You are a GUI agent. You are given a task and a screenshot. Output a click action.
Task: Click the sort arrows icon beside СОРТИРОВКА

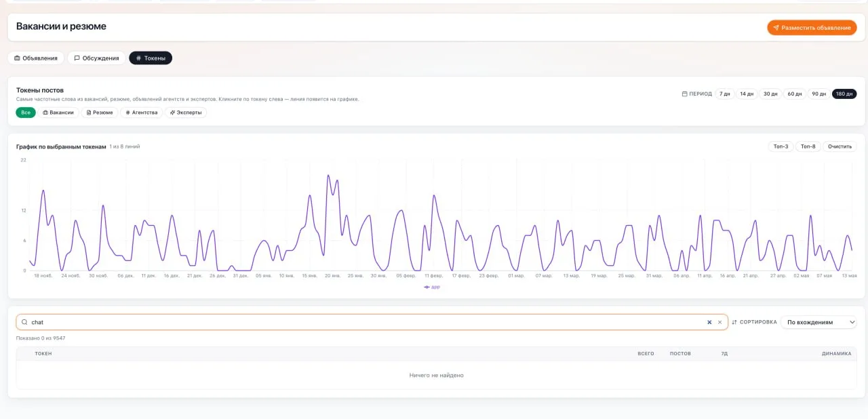734,322
